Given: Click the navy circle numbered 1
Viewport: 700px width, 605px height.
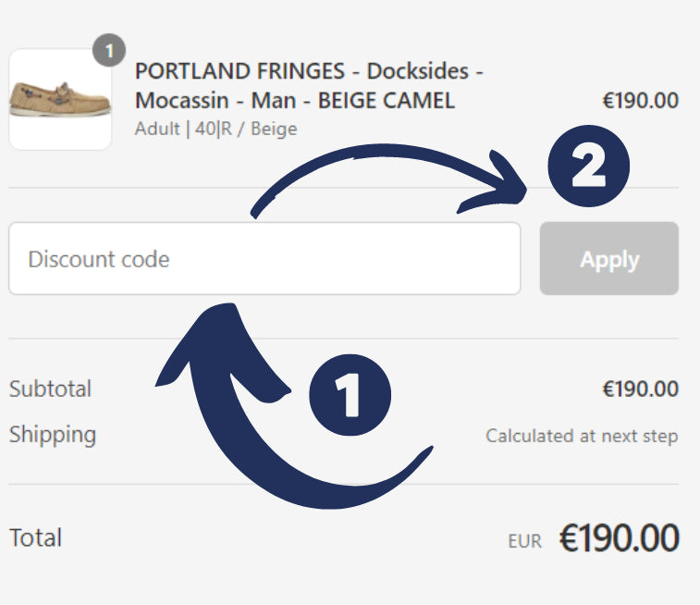Looking at the screenshot, I should pos(348,397).
